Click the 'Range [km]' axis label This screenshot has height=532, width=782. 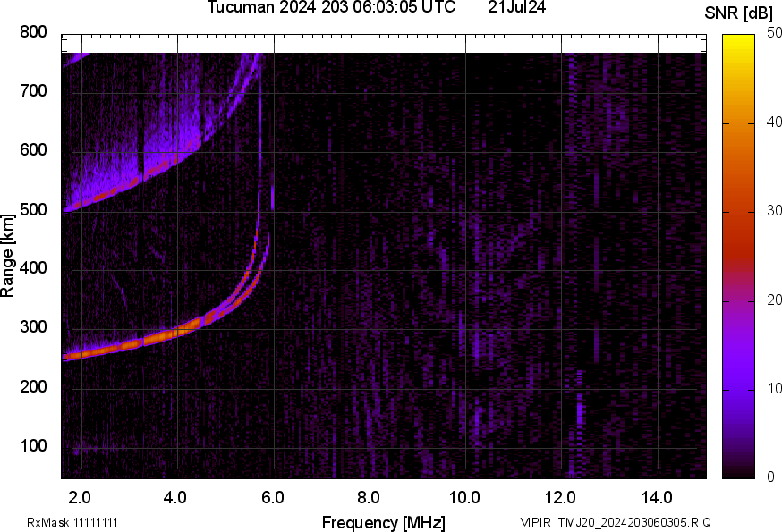pos(7,256)
